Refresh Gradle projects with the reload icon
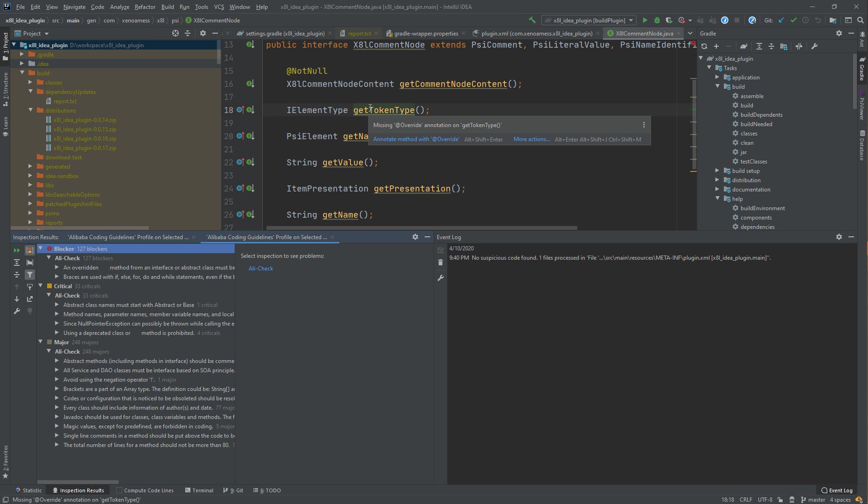This screenshot has height=504, width=868. pyautogui.click(x=704, y=46)
